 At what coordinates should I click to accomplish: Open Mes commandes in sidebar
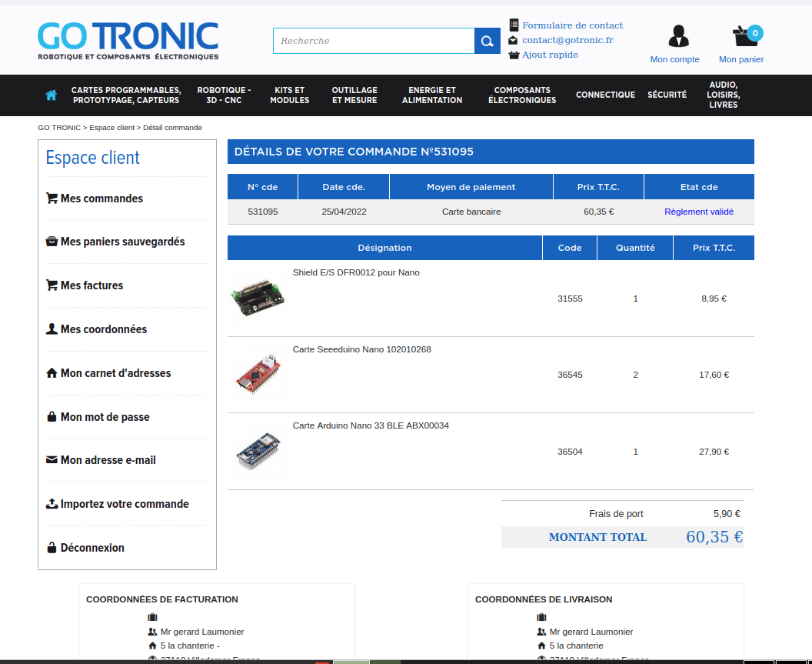(101, 199)
